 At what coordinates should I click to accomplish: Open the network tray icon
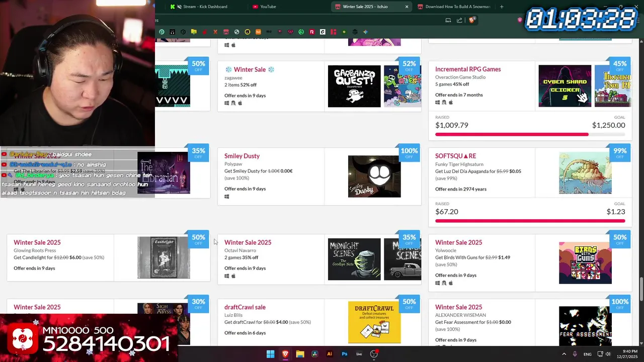click(x=601, y=354)
